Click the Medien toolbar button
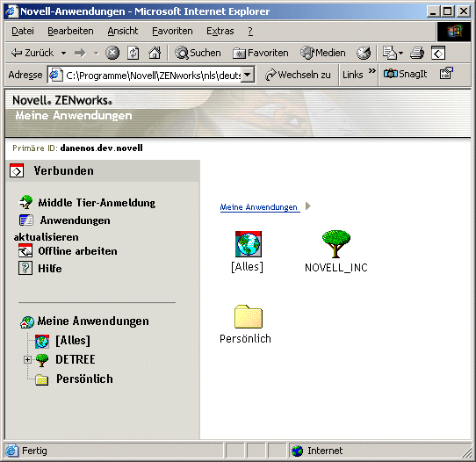476x462 pixels. 322,53
